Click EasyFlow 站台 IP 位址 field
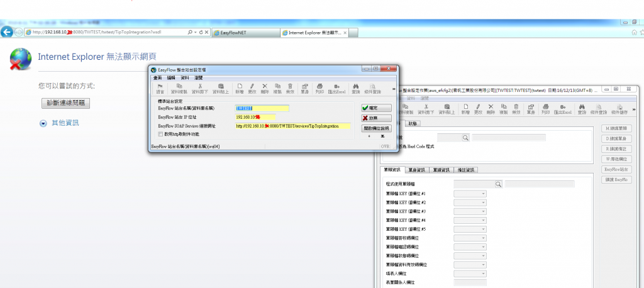644x288 pixels. click(x=255, y=118)
